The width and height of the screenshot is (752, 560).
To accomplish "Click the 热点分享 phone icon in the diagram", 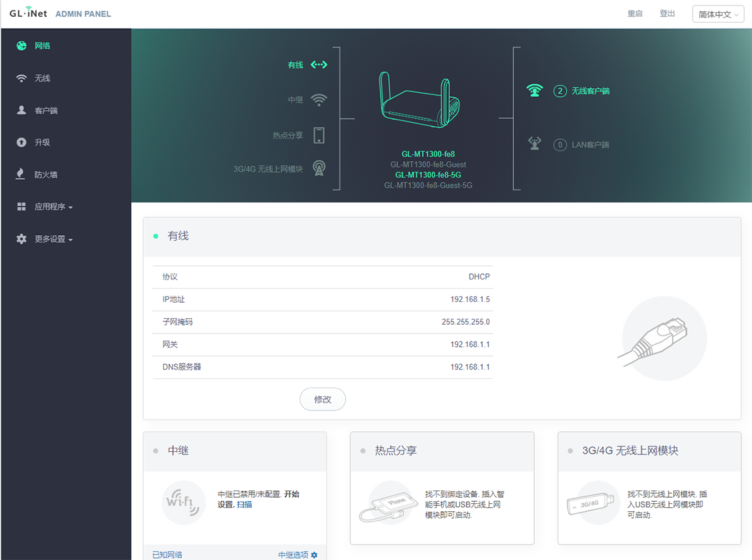I will pos(319,134).
